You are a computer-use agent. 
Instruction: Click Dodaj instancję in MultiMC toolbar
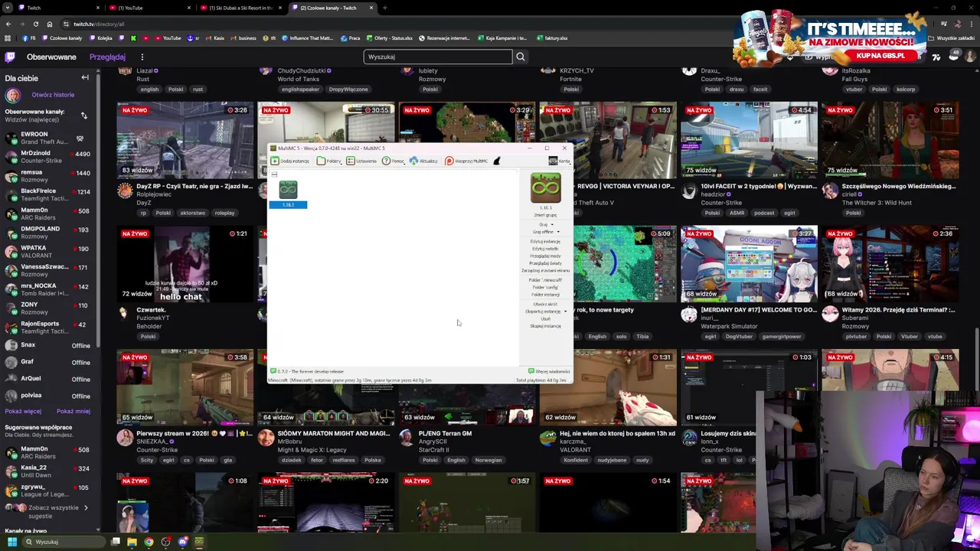point(290,161)
